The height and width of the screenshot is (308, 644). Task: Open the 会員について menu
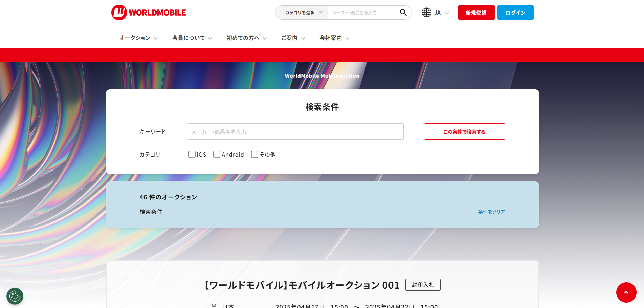pos(192,38)
